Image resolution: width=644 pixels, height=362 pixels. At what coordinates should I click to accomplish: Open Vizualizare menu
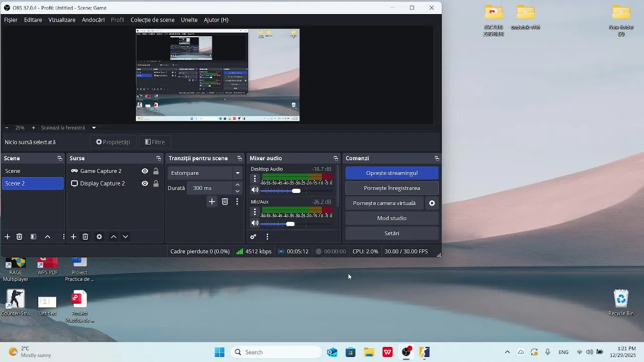pos(62,20)
